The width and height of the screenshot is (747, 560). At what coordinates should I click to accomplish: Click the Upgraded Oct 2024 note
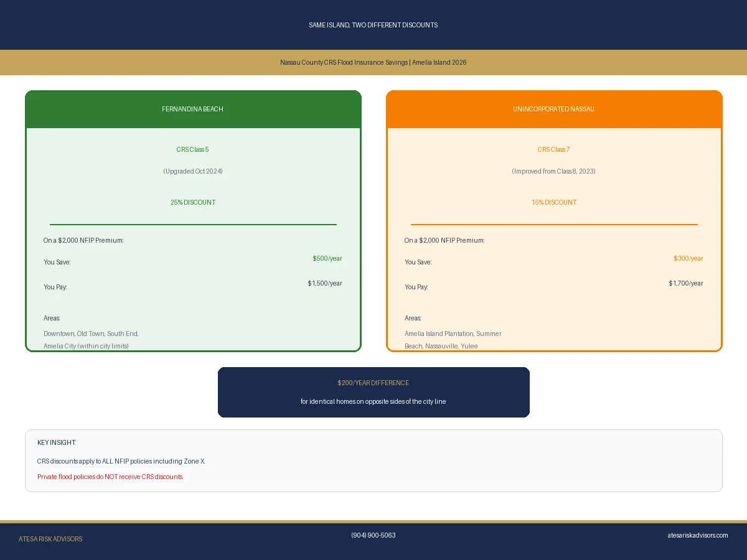193,171
